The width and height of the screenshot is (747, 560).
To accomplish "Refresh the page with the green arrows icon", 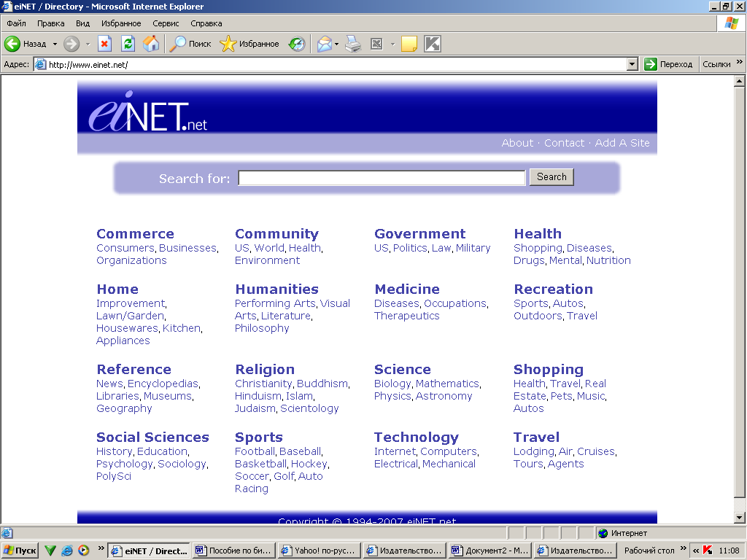I will click(x=128, y=44).
